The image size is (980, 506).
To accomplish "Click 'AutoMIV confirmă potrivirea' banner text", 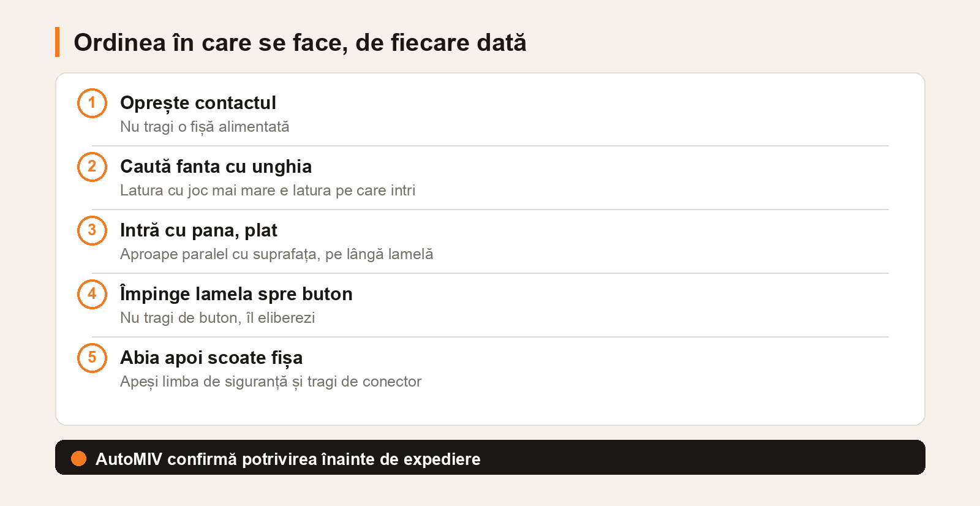I will tap(288, 459).
